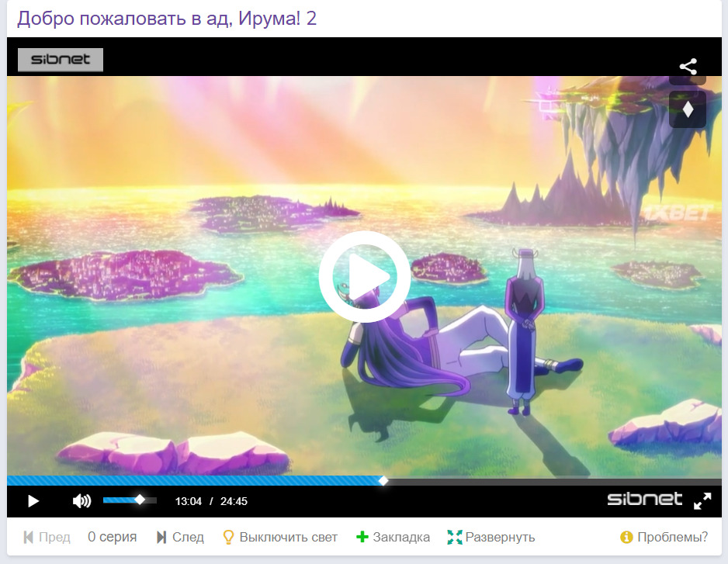Expand the player with Развернуть
Screen dimensions: 728x564
[x=491, y=537]
